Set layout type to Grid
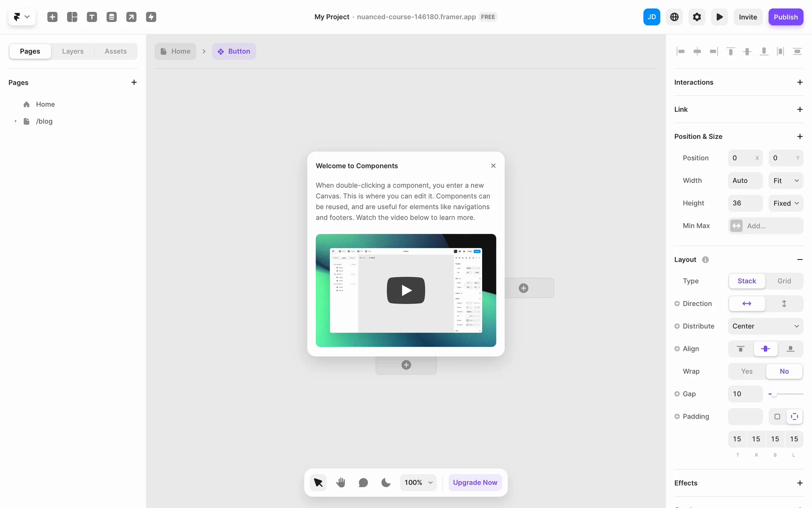812x508 pixels. pyautogui.click(x=784, y=281)
